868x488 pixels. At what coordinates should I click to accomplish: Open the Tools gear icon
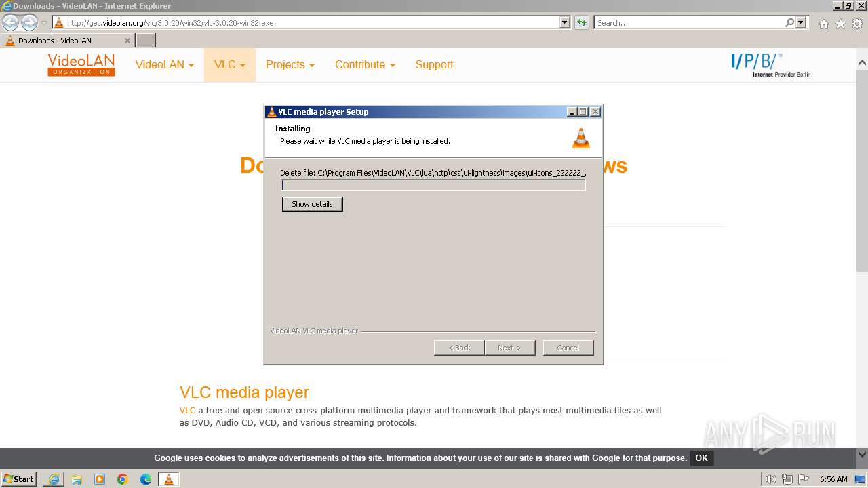857,24
